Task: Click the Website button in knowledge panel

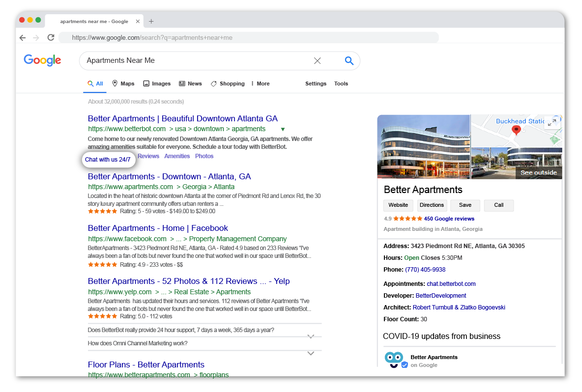Action: [398, 205]
